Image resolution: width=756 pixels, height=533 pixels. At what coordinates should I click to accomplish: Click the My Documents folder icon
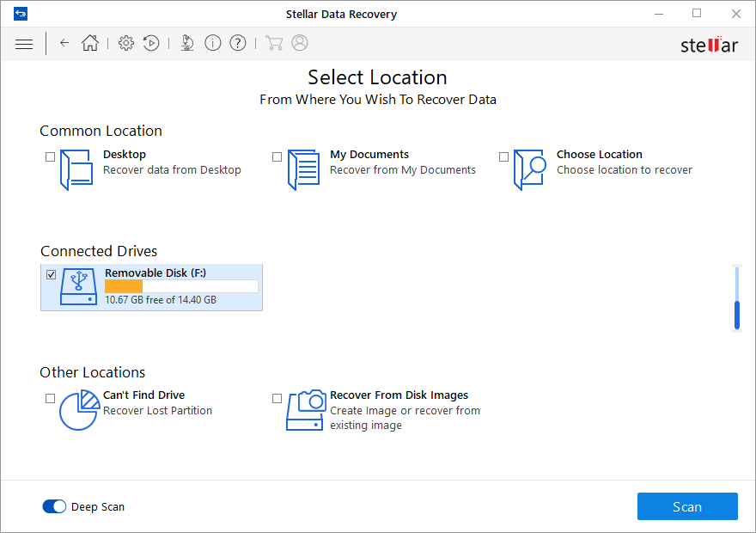[304, 170]
